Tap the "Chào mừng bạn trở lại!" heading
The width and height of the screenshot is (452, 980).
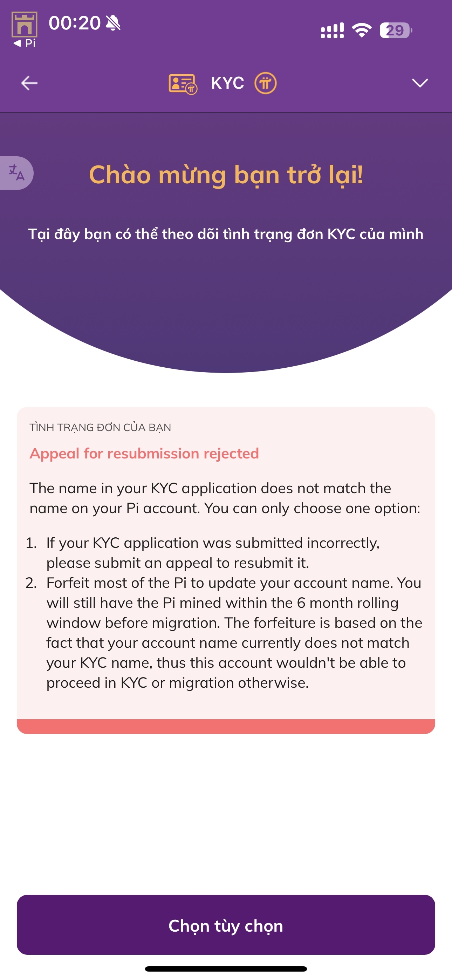[x=226, y=175]
